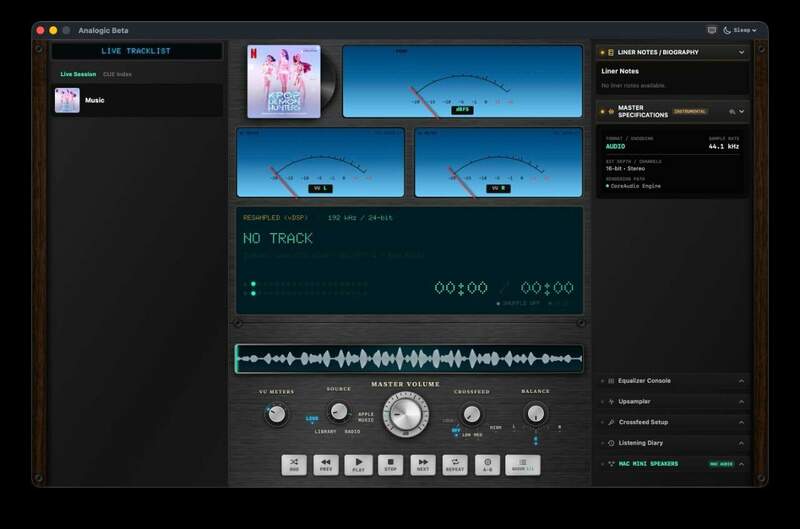Click the NO TRACK display text

click(x=278, y=238)
